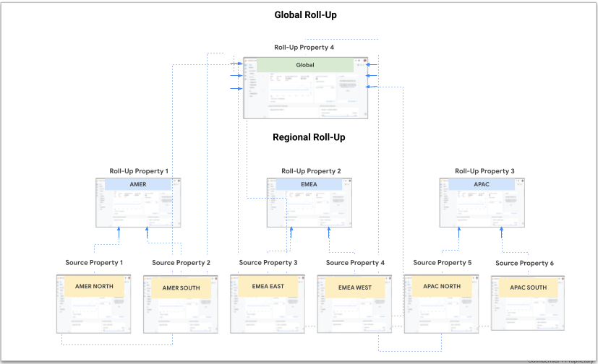This screenshot has width=598, height=364.
Task: Click the yellow EMEA EAST banner
Action: click(x=268, y=286)
